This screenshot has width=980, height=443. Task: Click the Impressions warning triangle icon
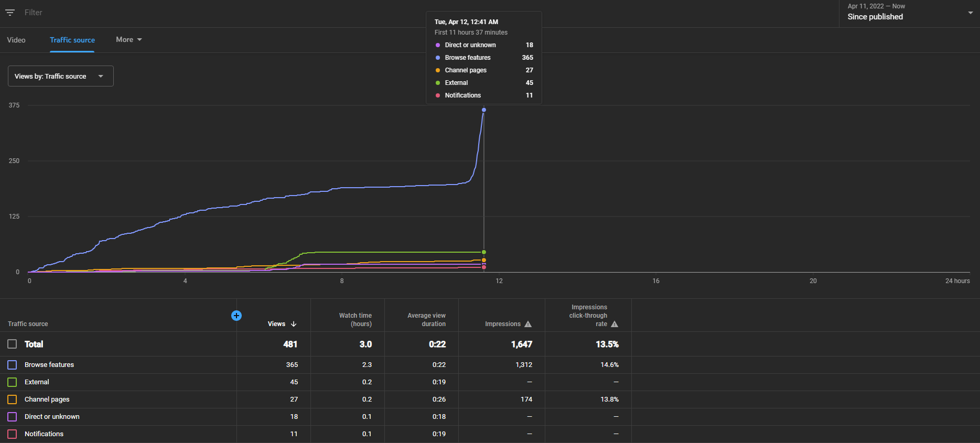pyautogui.click(x=528, y=324)
